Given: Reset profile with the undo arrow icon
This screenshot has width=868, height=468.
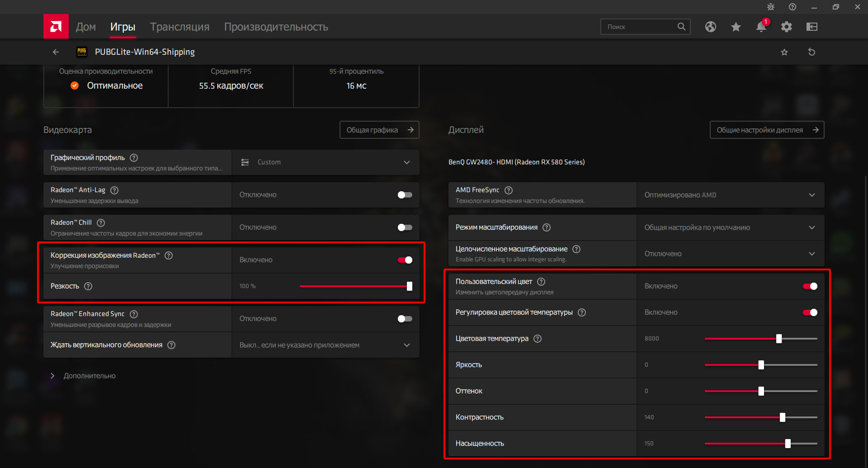Looking at the screenshot, I should (812, 52).
